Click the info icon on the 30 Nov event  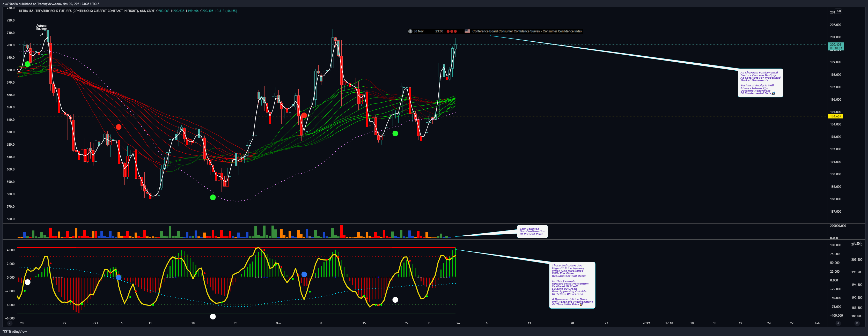pos(410,31)
